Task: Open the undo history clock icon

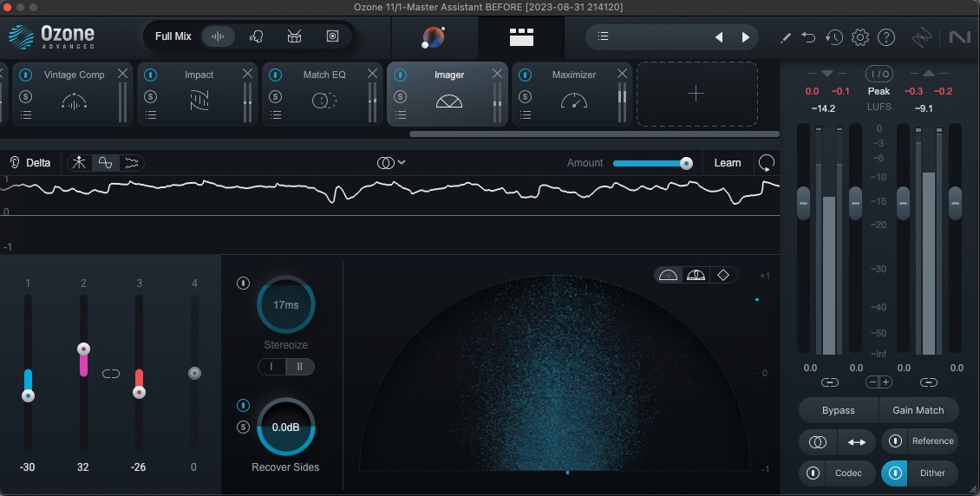Action: click(x=833, y=37)
